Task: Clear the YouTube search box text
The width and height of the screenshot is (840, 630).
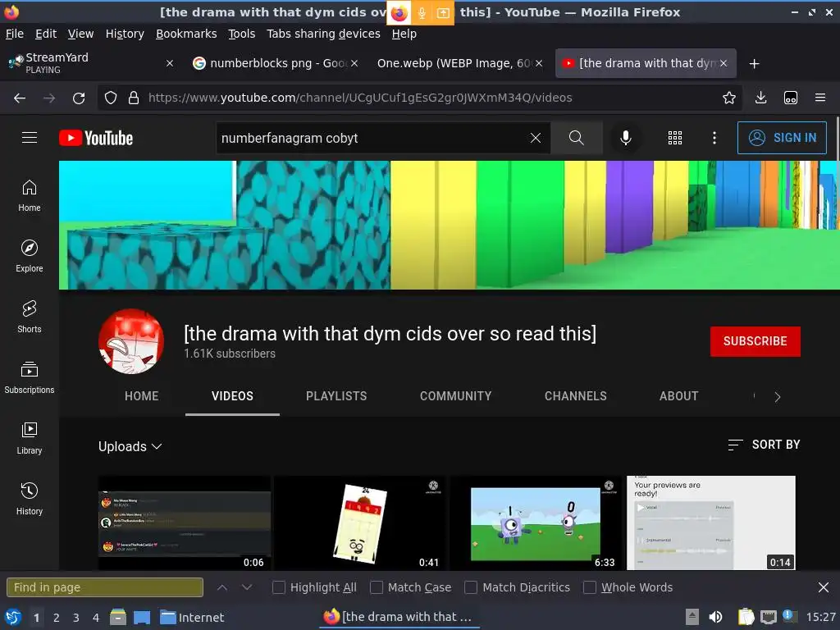Action: coord(535,138)
